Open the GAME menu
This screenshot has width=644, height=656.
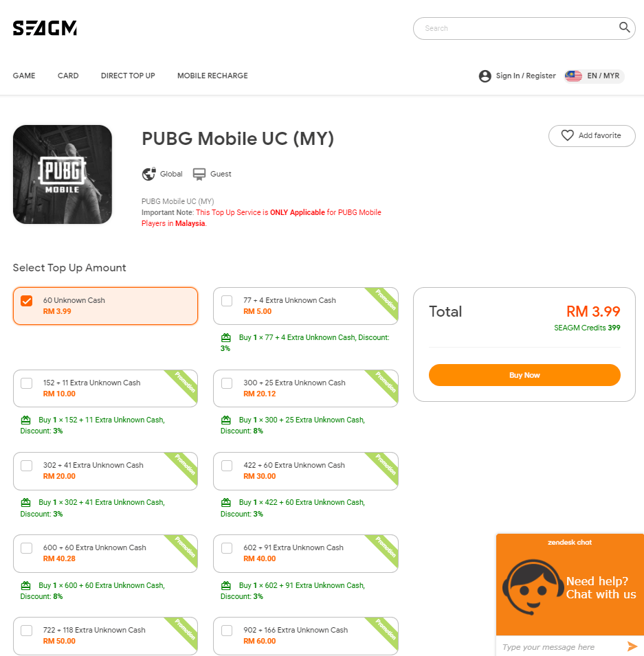coord(24,76)
